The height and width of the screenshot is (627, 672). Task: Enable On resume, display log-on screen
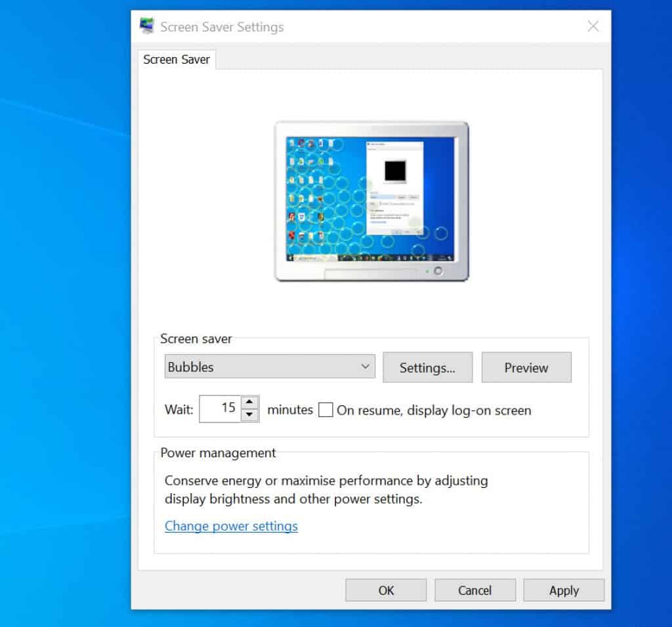325,410
